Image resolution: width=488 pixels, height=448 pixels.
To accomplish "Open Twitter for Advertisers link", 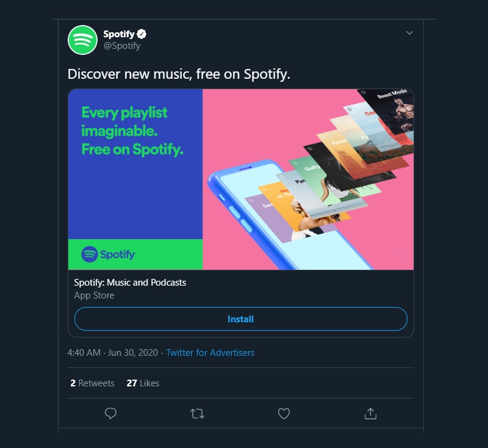I will [x=210, y=353].
